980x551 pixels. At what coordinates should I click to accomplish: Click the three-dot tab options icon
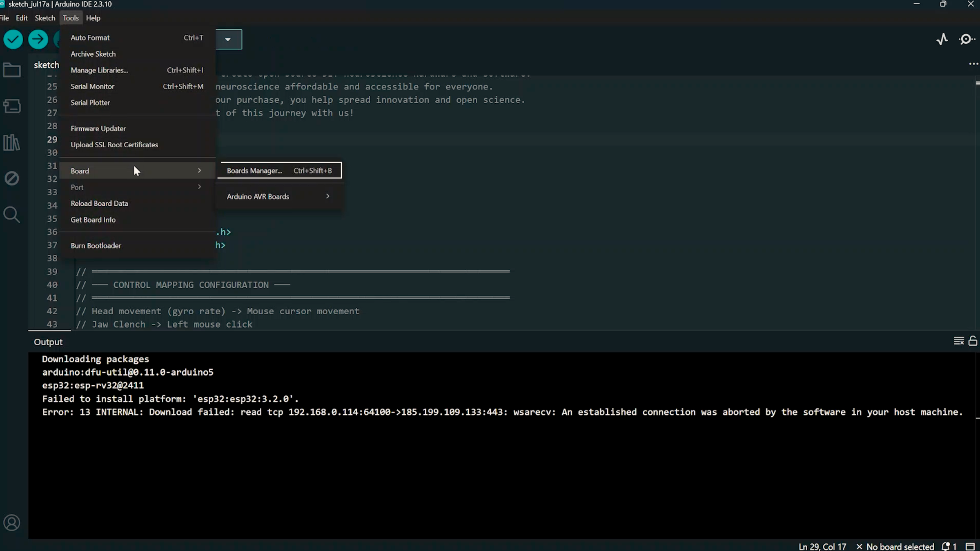click(973, 64)
